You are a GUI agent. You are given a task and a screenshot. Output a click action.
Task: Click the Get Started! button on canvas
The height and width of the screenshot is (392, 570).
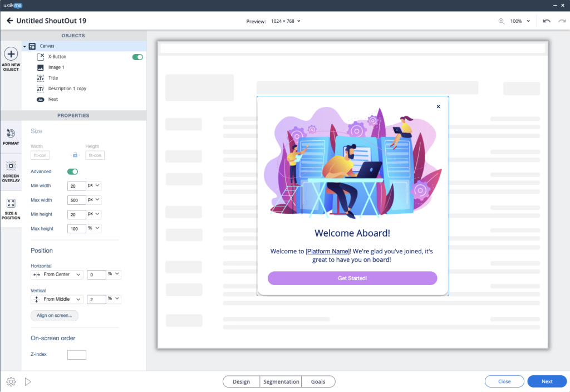pos(352,278)
